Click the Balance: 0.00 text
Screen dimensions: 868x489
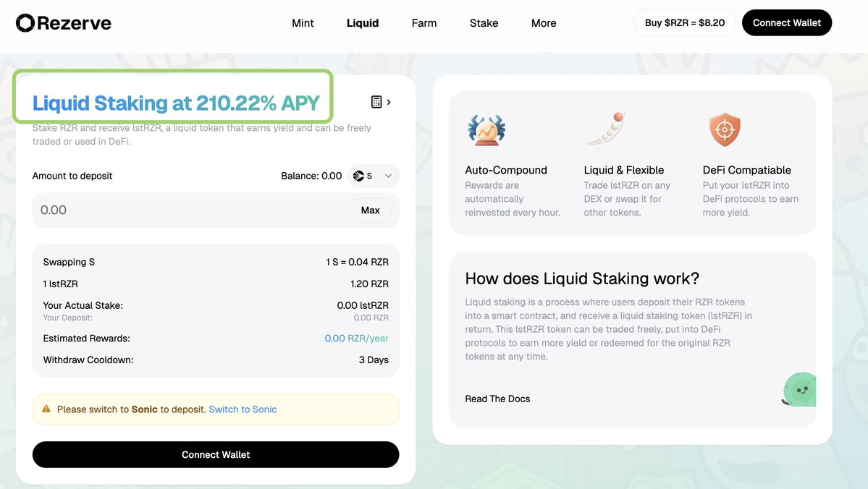tap(311, 176)
